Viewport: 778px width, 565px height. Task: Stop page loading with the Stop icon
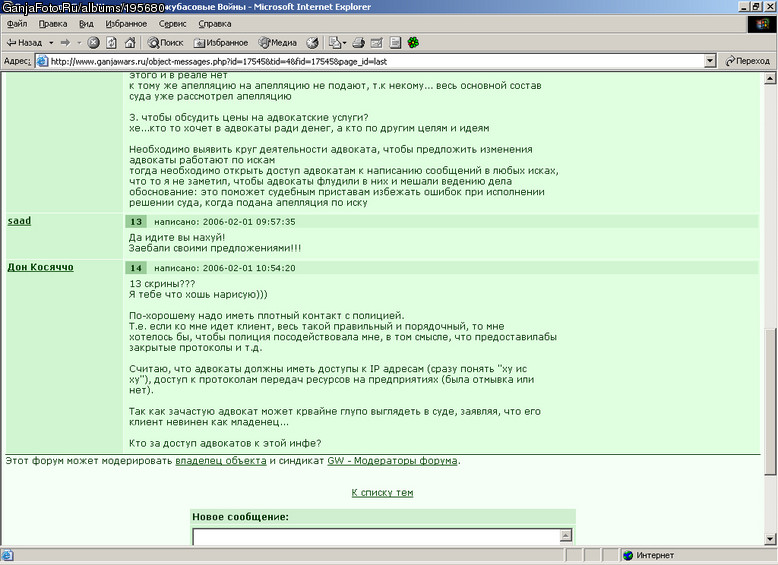(93, 43)
